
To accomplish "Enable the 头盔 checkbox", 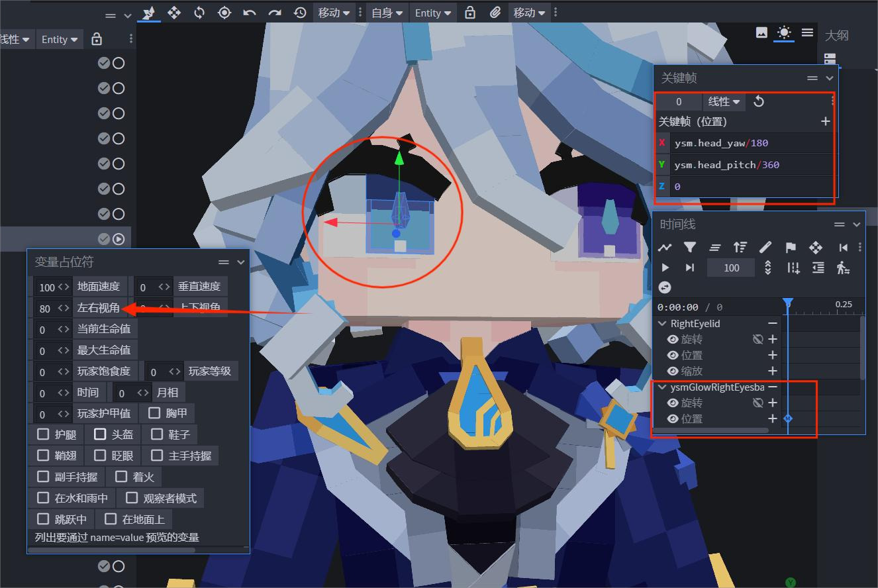I will click(x=100, y=434).
